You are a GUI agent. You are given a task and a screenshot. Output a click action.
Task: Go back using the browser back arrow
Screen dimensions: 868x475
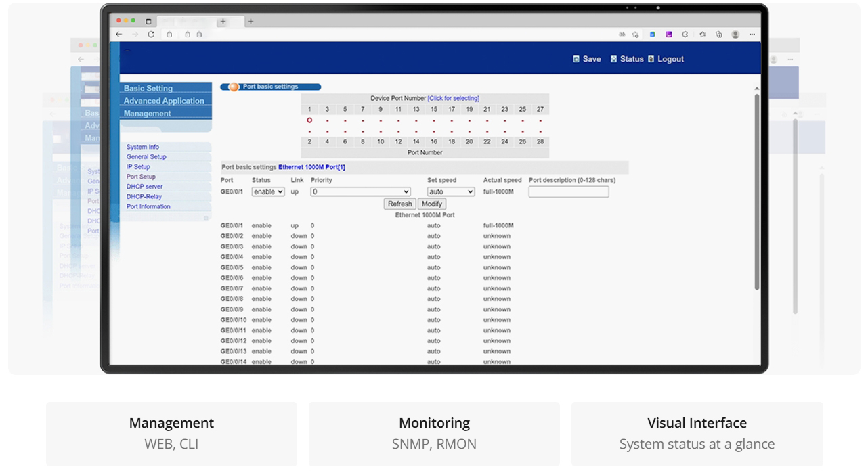(x=119, y=34)
